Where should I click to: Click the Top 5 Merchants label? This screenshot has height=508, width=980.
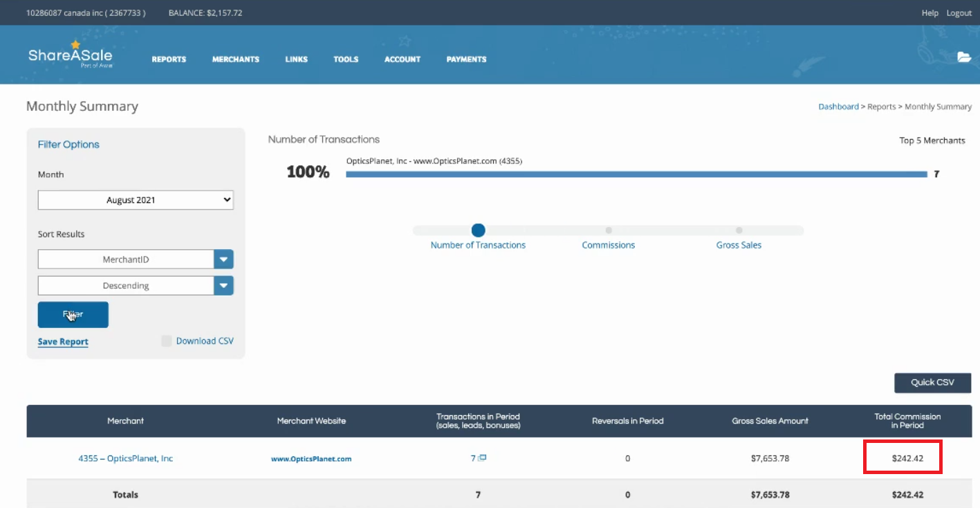click(x=932, y=140)
